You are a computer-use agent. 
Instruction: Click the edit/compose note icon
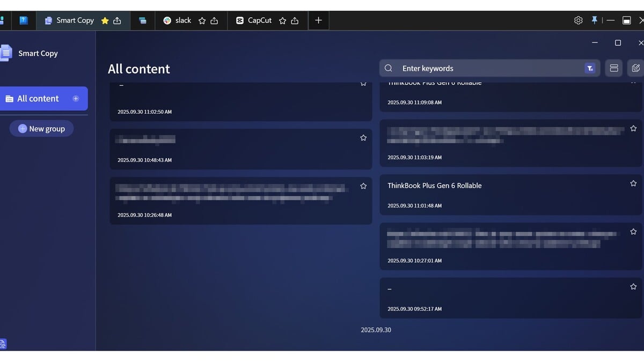(x=636, y=68)
